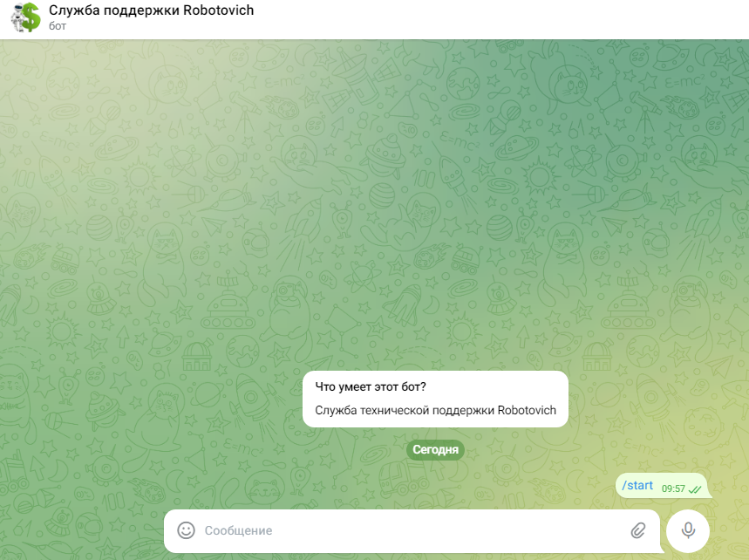Open emoji picker smiley icon
This screenshot has height=560, width=749.
coord(187,530)
